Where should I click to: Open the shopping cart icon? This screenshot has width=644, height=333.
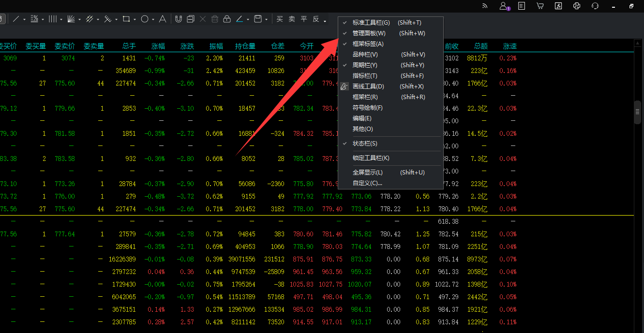(x=539, y=6)
